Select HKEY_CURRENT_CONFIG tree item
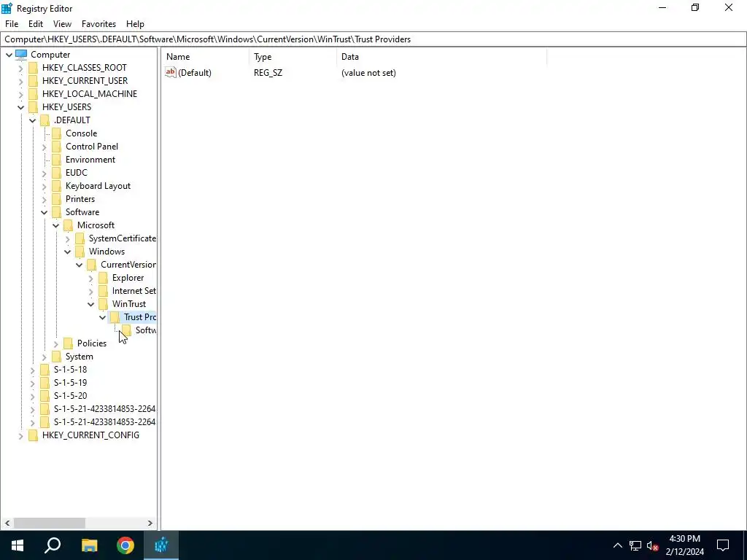The height and width of the screenshot is (560, 747). tap(90, 435)
